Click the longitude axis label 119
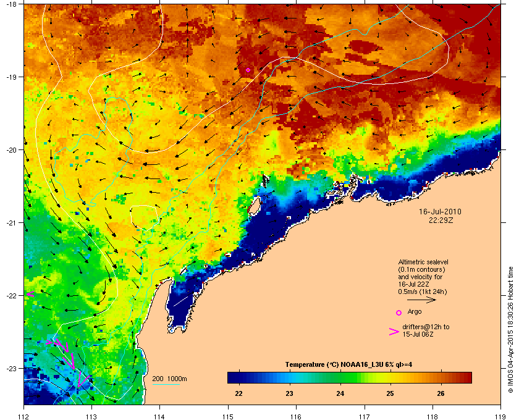The height and width of the screenshot is (420, 519). [x=500, y=416]
